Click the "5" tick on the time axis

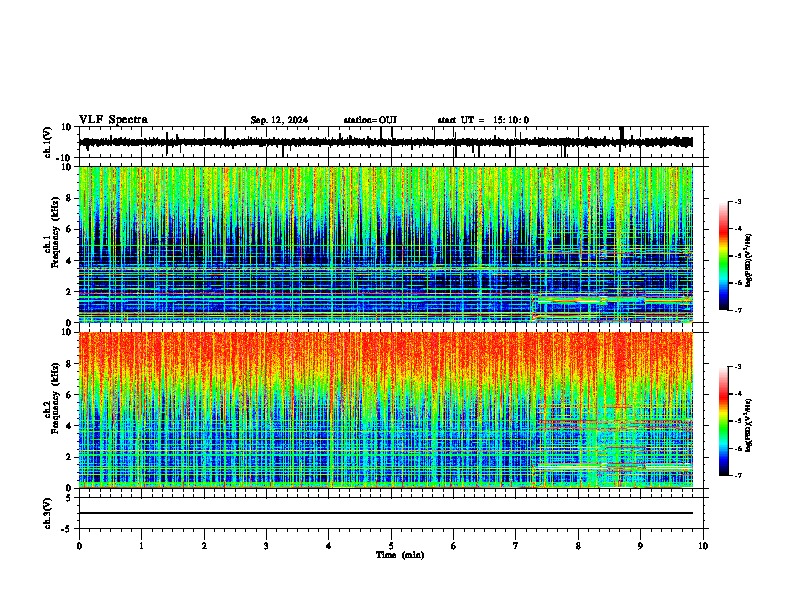click(x=391, y=546)
